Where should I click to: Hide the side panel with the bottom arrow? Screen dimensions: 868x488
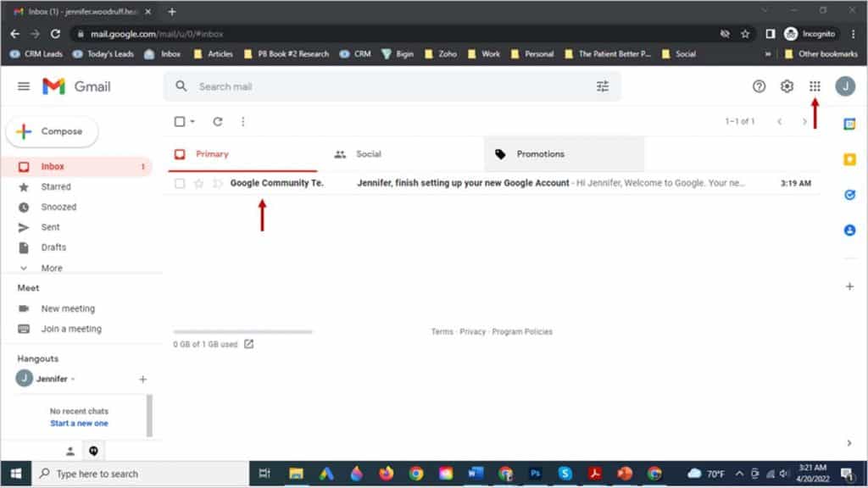pyautogui.click(x=849, y=443)
